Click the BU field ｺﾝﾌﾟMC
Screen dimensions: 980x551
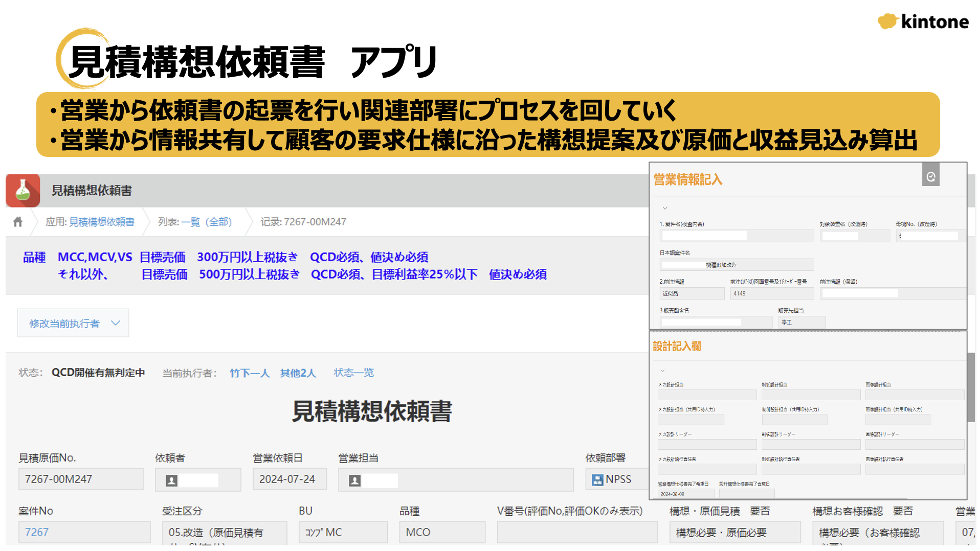tap(343, 532)
